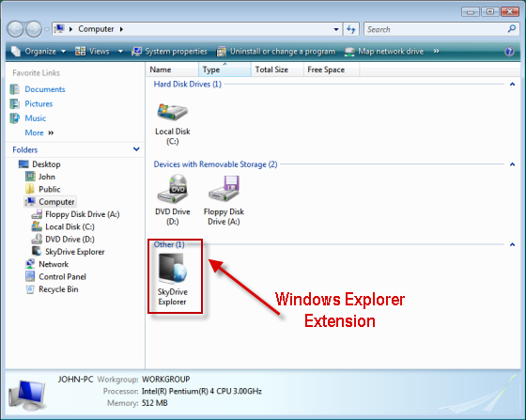Collapse the Folders pane chevron
The height and width of the screenshot is (420, 526).
point(136,149)
